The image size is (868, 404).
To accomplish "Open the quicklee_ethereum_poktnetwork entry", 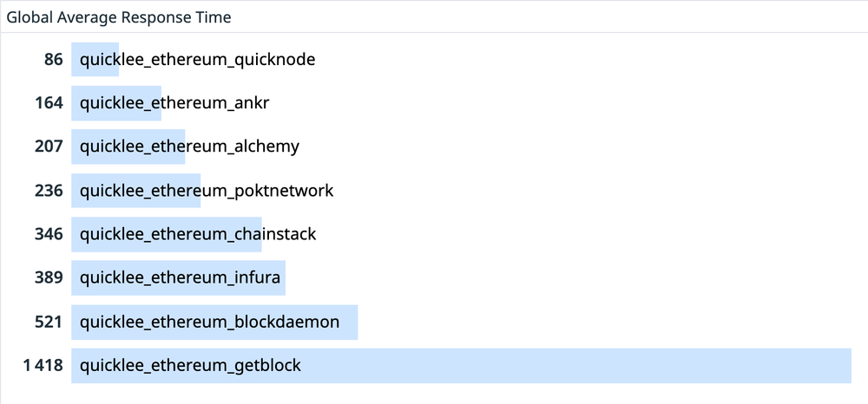I will 207,191.
